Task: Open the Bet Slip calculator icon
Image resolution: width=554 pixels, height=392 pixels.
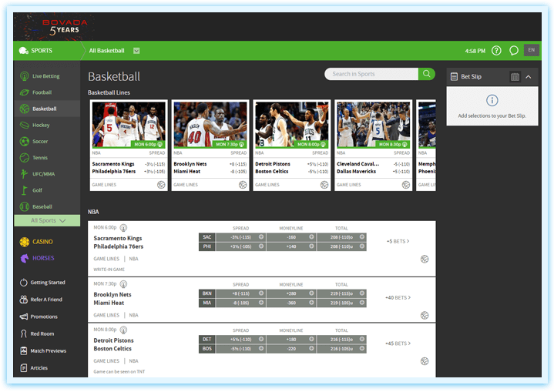Action: pos(515,77)
